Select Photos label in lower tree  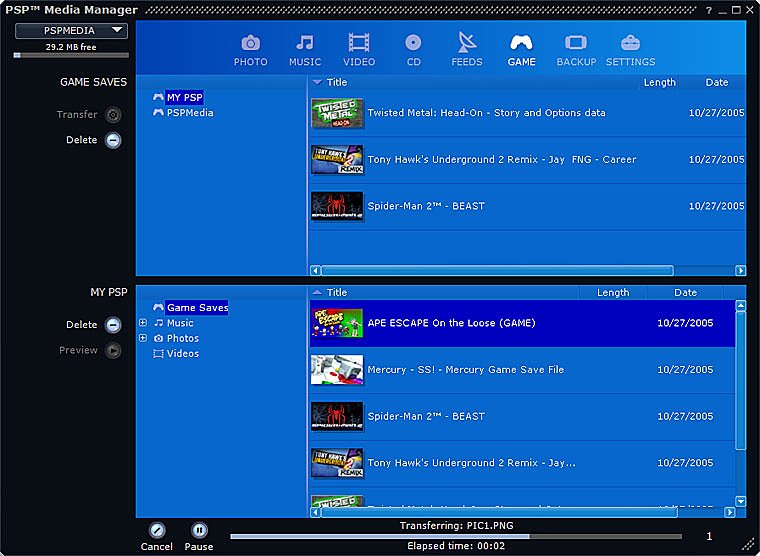pos(183,338)
